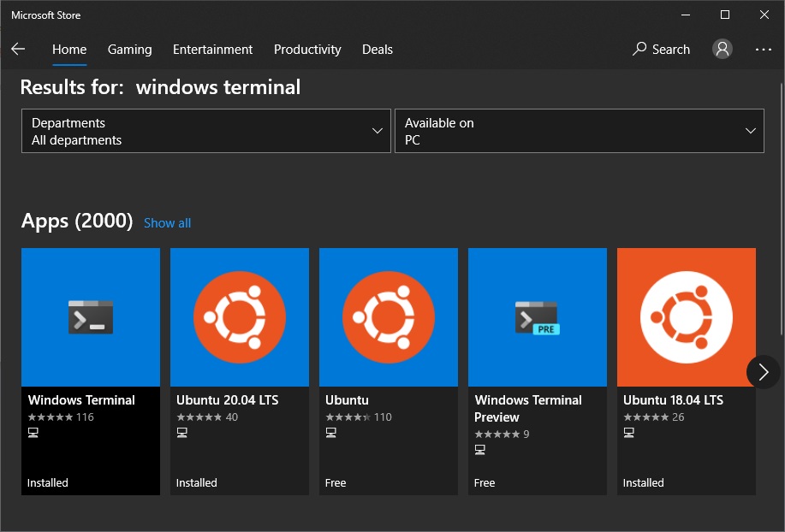
Task: Open the Ubuntu 20.04 LTS title
Action: [228, 400]
